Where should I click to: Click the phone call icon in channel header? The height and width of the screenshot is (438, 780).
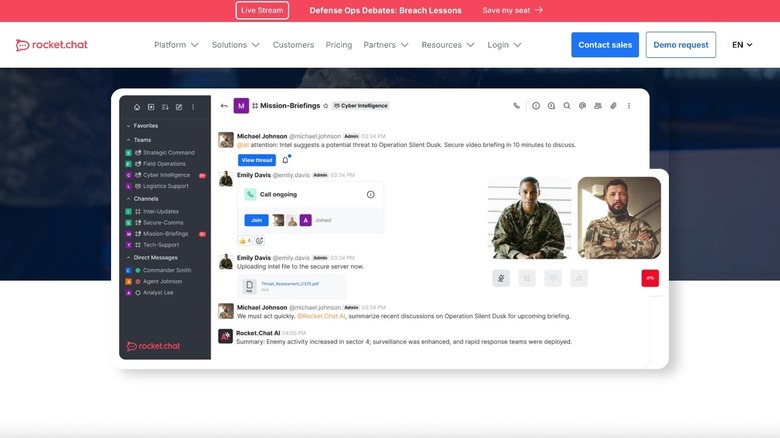point(517,105)
